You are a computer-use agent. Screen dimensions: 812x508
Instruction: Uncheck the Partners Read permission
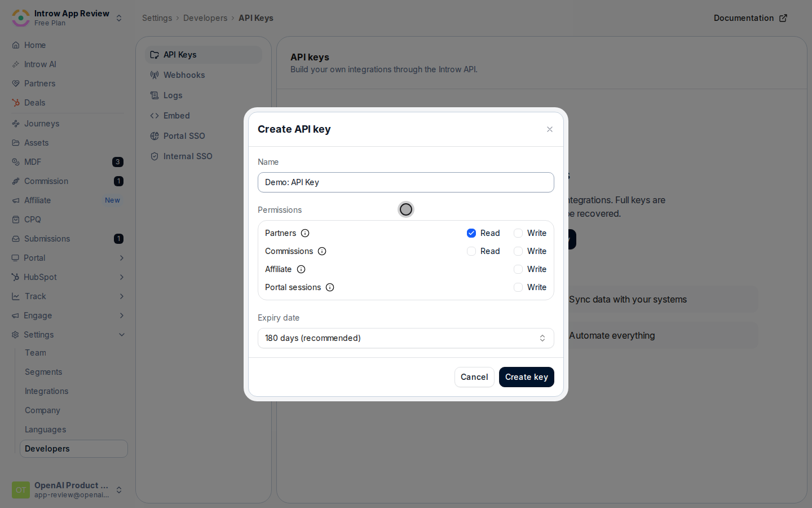pyautogui.click(x=471, y=233)
